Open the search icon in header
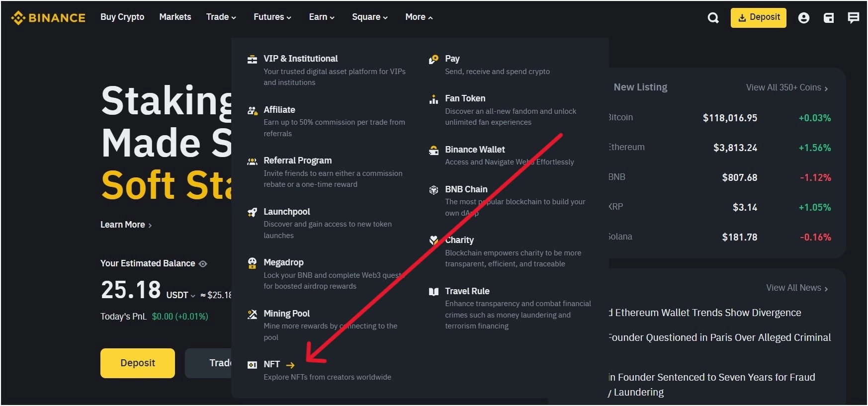 [713, 18]
